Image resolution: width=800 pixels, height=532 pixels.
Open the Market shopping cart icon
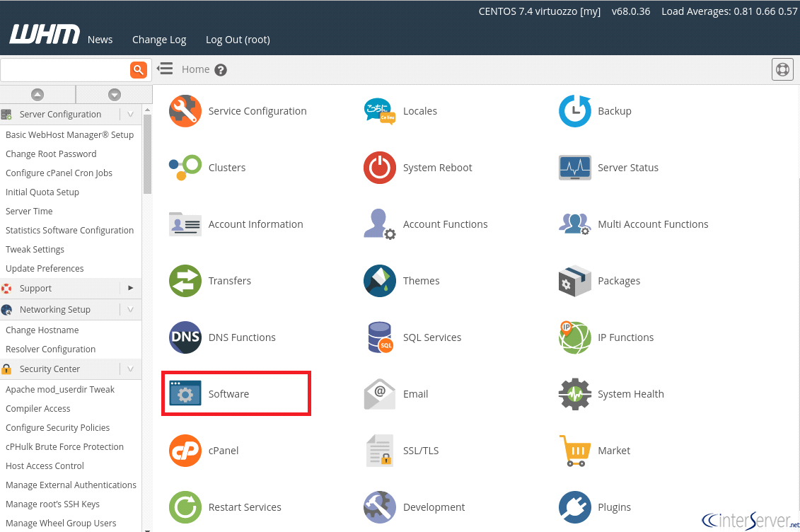pyautogui.click(x=575, y=451)
